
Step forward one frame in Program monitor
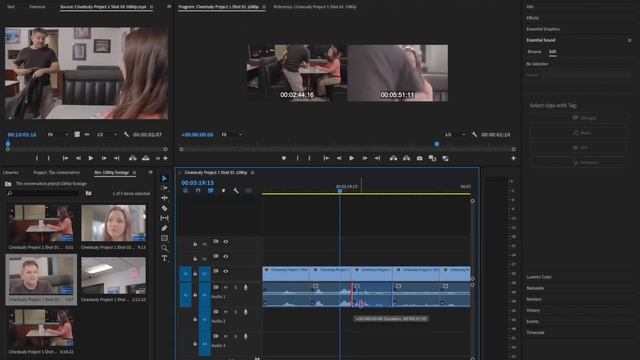(x=364, y=158)
